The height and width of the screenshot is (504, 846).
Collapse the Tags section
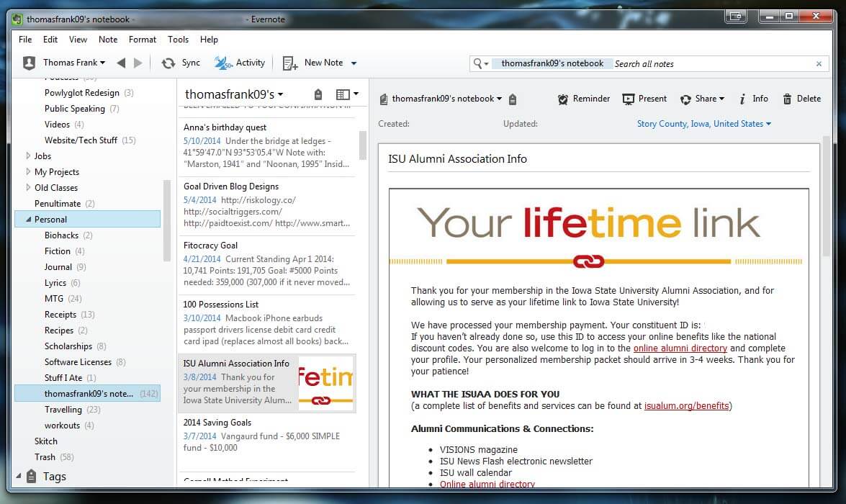(18, 476)
